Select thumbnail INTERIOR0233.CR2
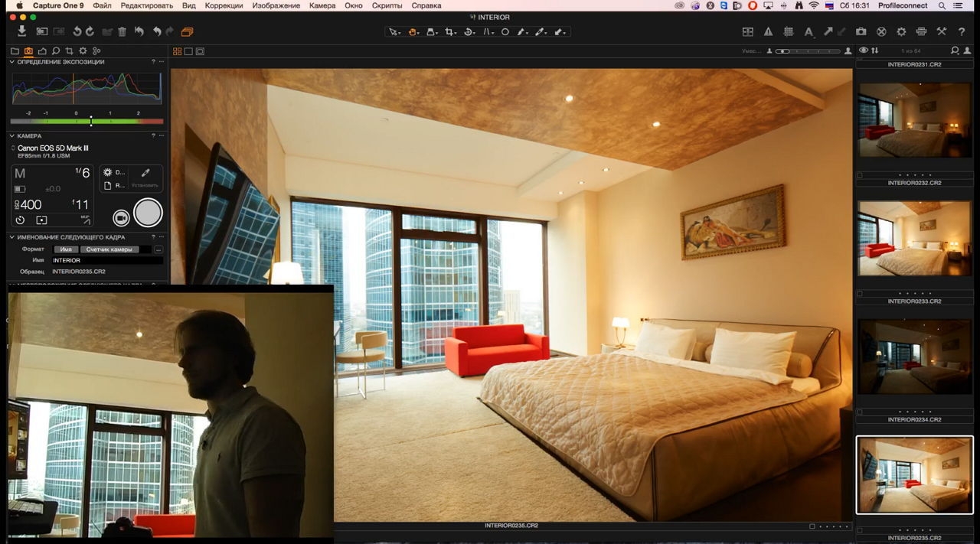The image size is (980, 544). 914,238
